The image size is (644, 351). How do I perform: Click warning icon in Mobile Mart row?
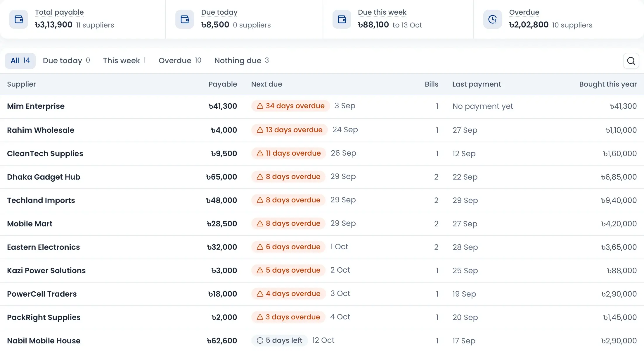pyautogui.click(x=260, y=223)
